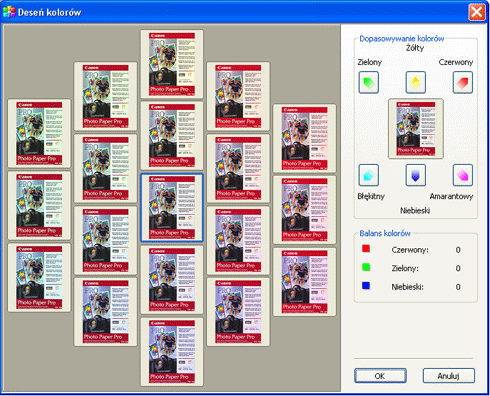Click the 0 value beside Zielony:
490x396 pixels.
[x=458, y=268]
